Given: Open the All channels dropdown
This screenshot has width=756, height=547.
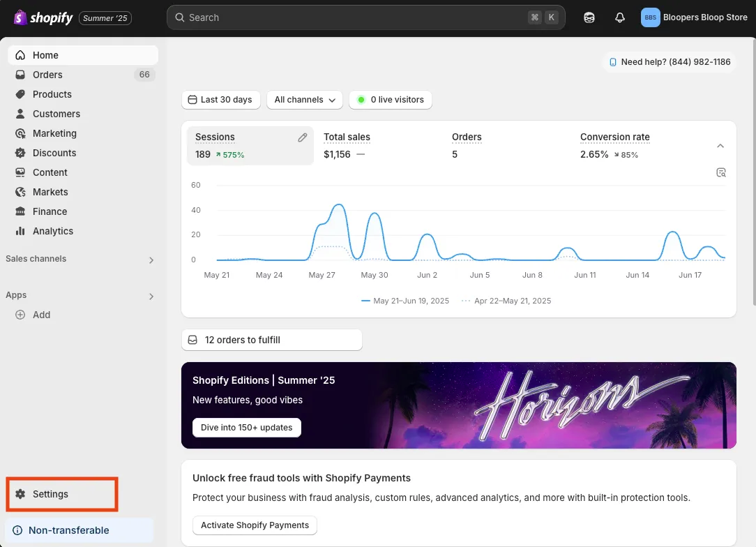Looking at the screenshot, I should 305,100.
